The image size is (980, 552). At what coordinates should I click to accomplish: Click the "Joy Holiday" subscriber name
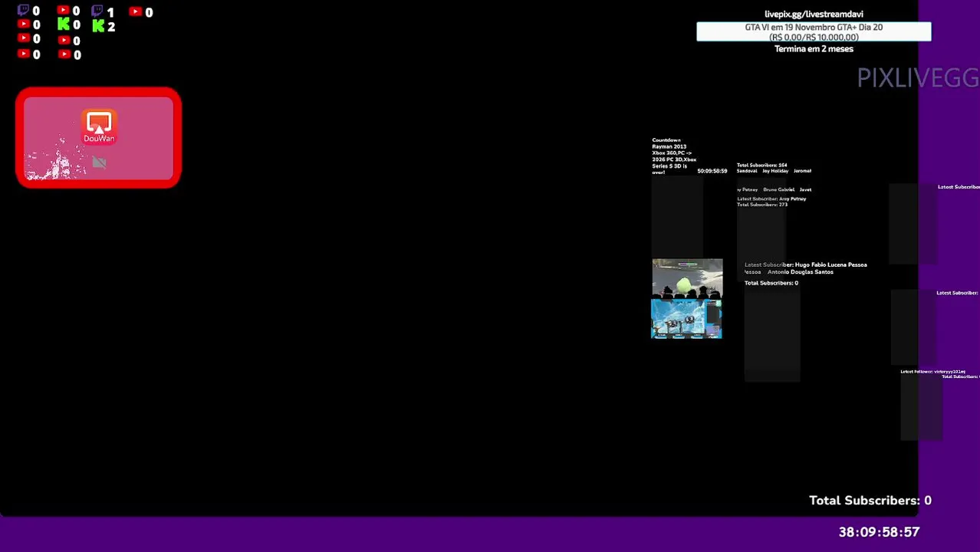click(775, 171)
